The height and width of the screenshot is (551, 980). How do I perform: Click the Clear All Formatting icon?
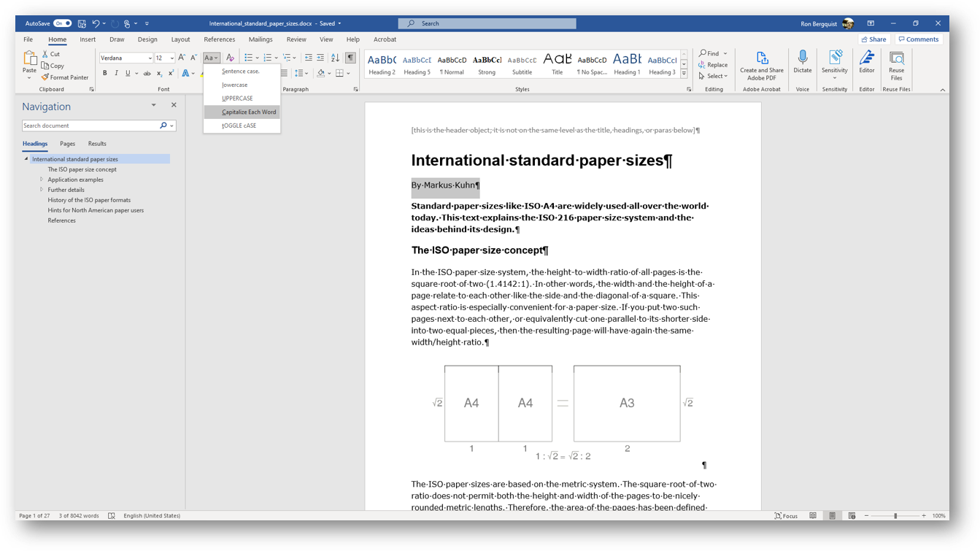pos(230,58)
